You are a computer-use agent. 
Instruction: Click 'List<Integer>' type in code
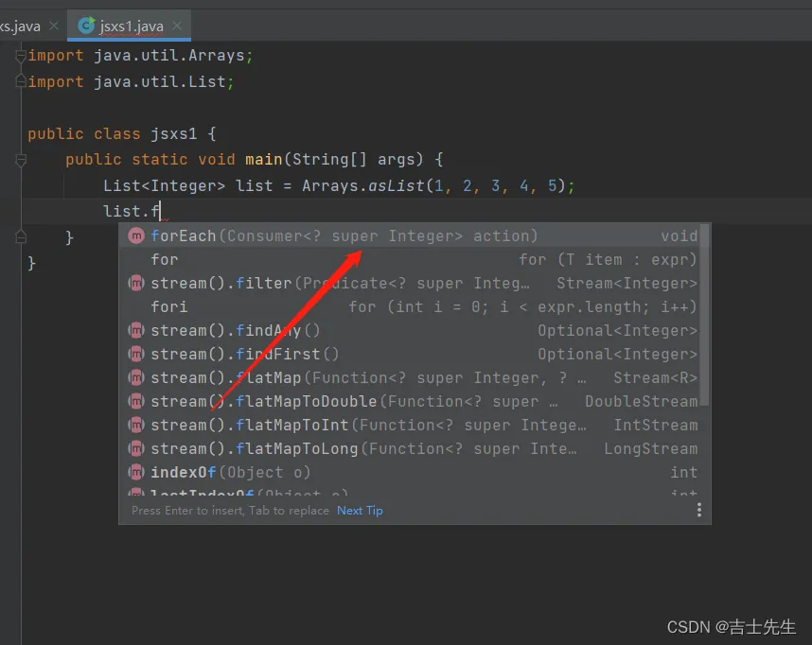[164, 185]
